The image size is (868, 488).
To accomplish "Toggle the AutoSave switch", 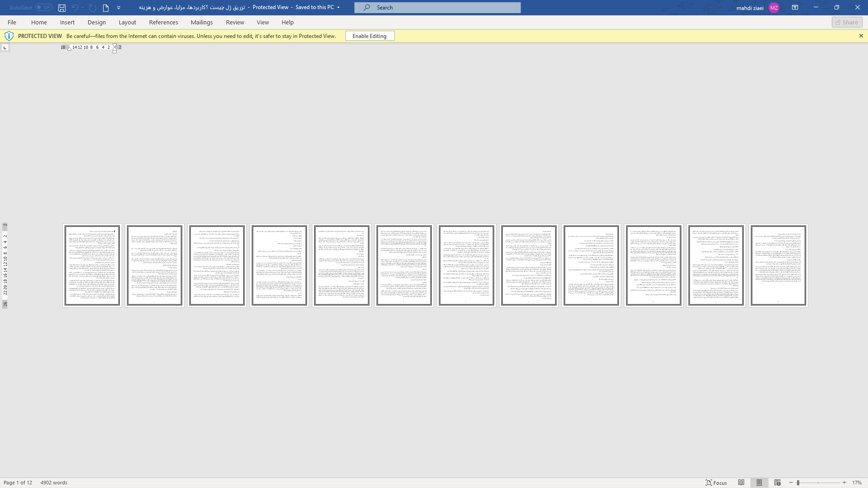I will click(x=44, y=8).
